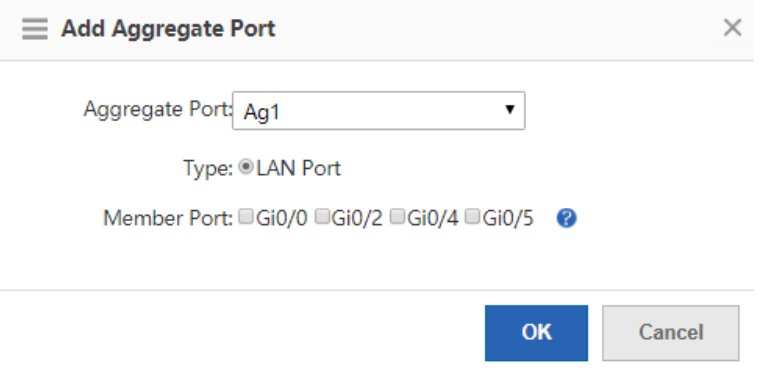Select the Gi0/5 member port checkbox
Screen dimensions: 763x381
point(472,217)
